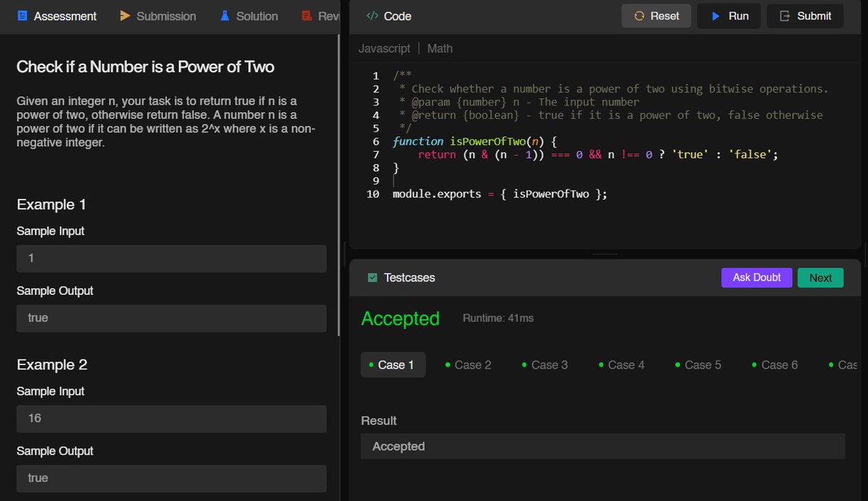Reset the code editor
Screen dimensions: 868x501
click(x=656, y=16)
